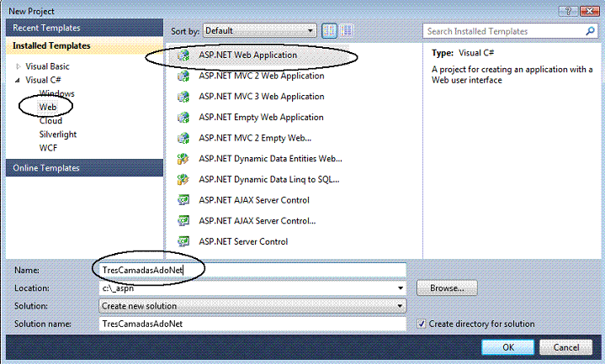Close the New Project dialog
This screenshot has width=605, height=364.
click(x=589, y=11)
